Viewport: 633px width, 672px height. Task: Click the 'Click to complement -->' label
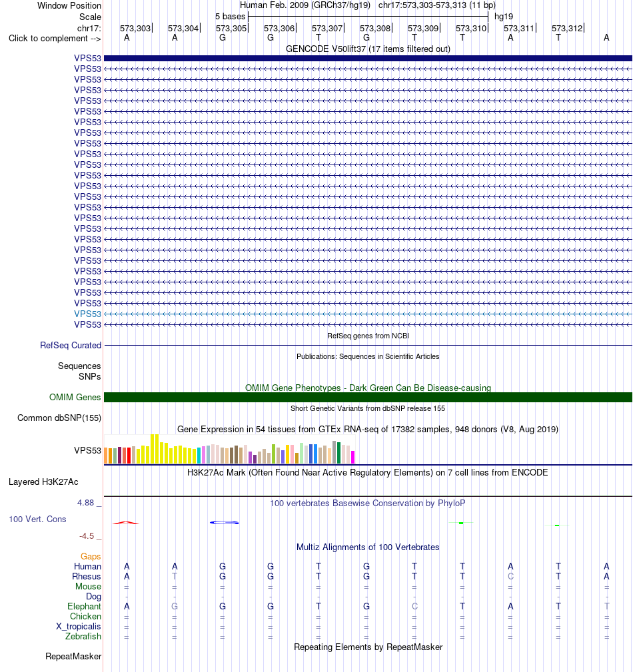click(x=55, y=39)
